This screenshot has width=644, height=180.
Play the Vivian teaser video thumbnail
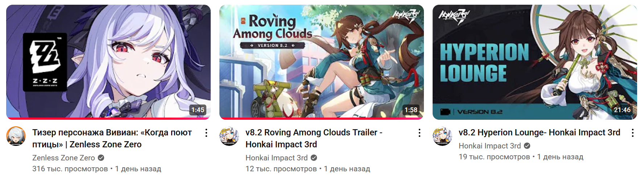coord(108,62)
